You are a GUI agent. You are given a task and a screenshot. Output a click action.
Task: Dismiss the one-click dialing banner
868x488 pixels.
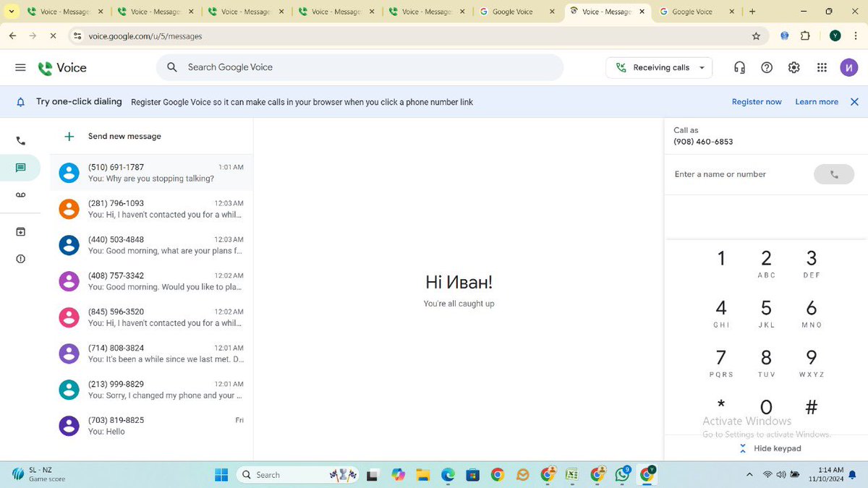[x=854, y=102]
